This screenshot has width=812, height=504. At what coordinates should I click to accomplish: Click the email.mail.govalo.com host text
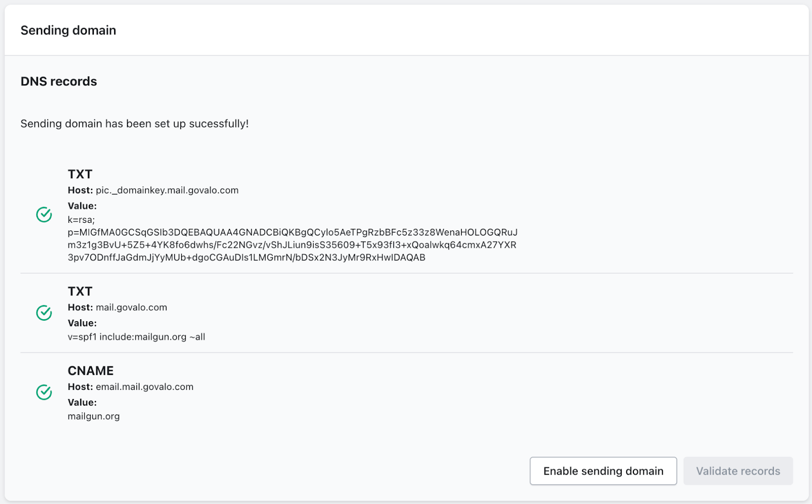(x=145, y=387)
